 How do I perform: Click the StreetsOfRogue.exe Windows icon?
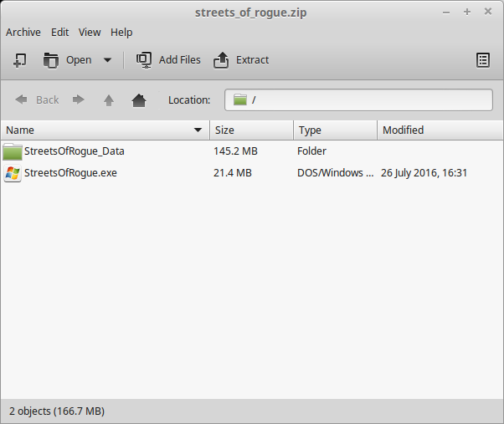point(13,173)
